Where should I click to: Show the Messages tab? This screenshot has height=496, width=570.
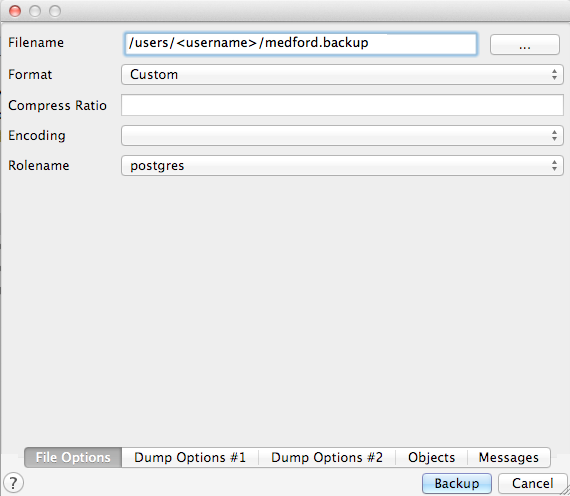(x=509, y=457)
